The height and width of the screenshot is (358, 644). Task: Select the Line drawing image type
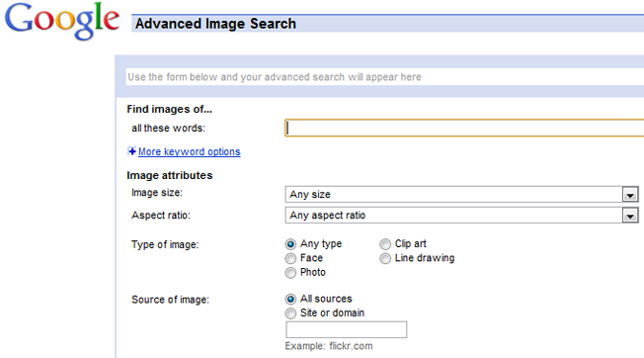point(385,258)
